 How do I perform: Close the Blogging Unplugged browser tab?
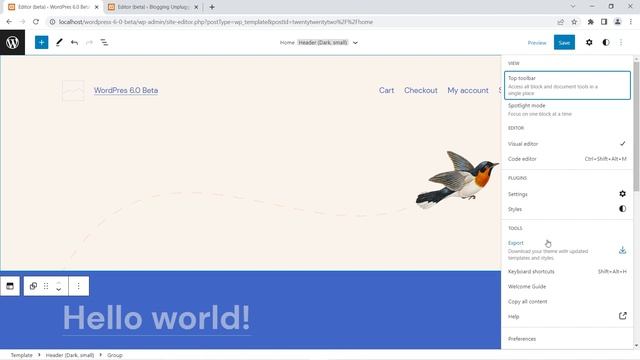[196, 7]
